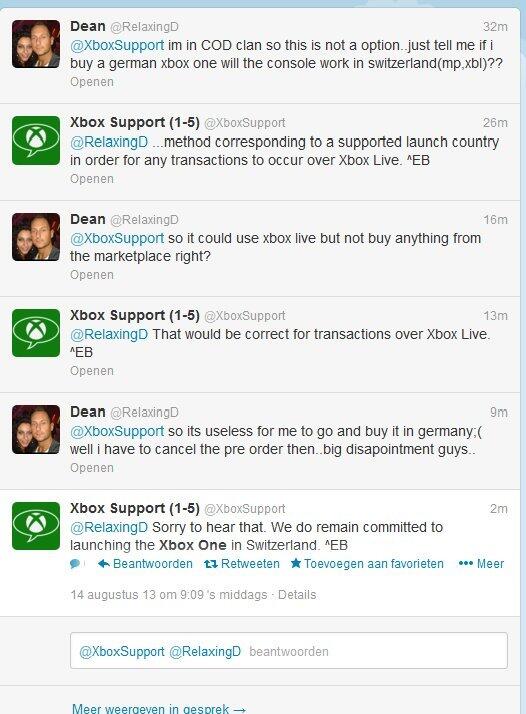Open Xbox Support avatar on 13m tweet

point(36,333)
